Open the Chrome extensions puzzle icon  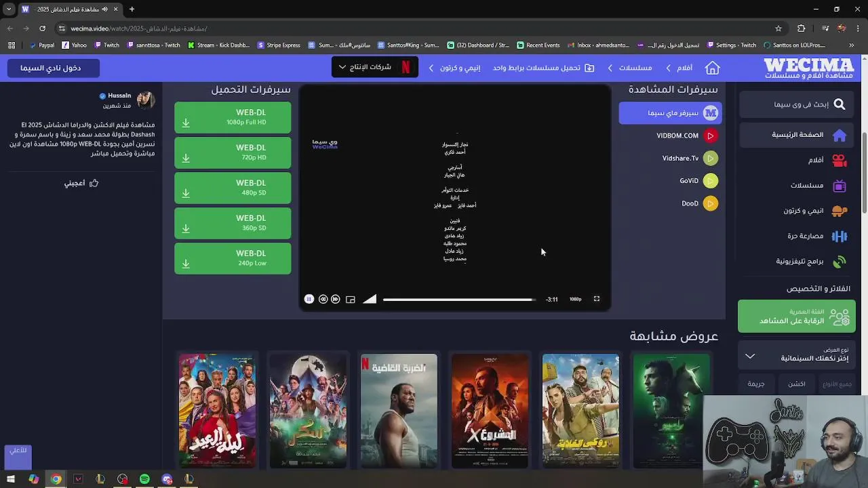(802, 28)
